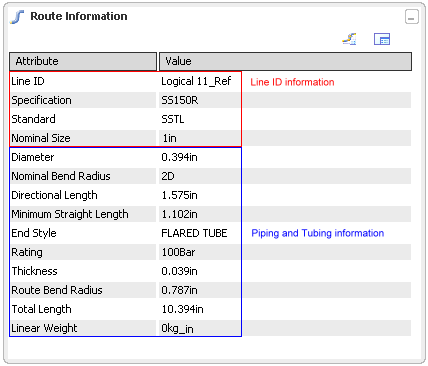
Task: Click the 100Bar rating value
Action: pos(178,252)
